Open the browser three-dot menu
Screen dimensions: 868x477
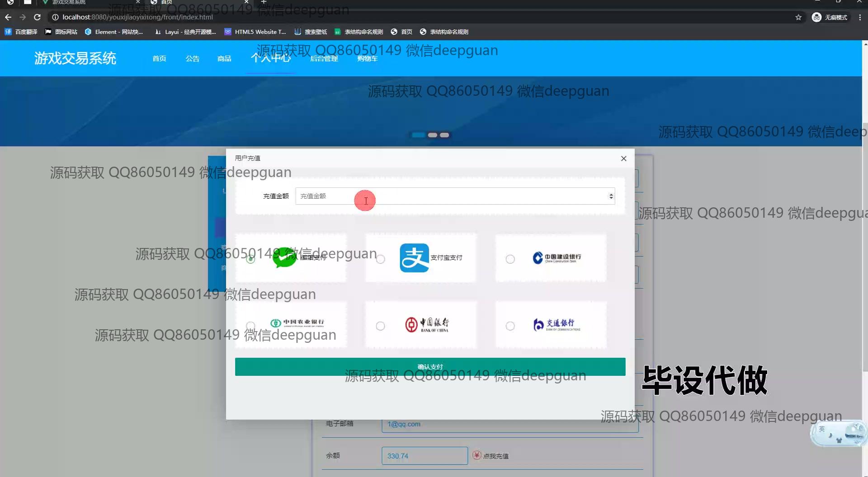click(860, 17)
